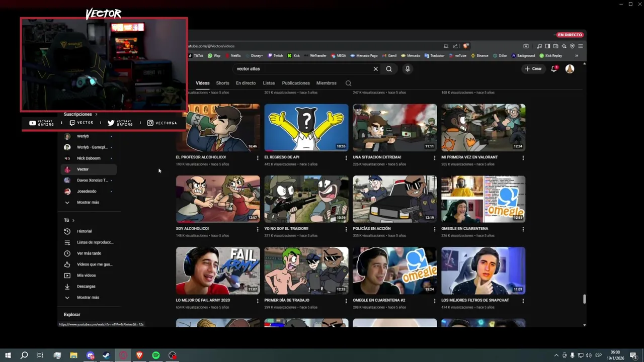Open the MEGA bookmark
This screenshot has height=362, width=644.
[339, 56]
